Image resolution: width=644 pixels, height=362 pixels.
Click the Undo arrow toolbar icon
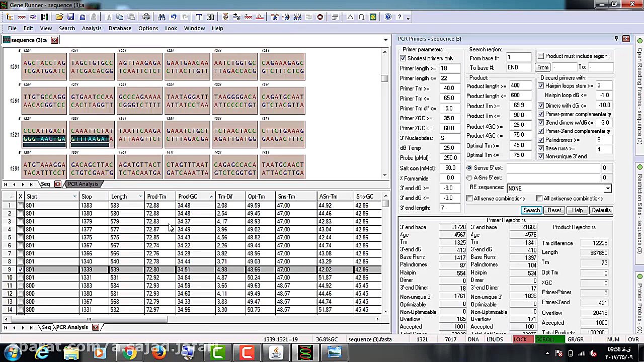(x=173, y=17)
